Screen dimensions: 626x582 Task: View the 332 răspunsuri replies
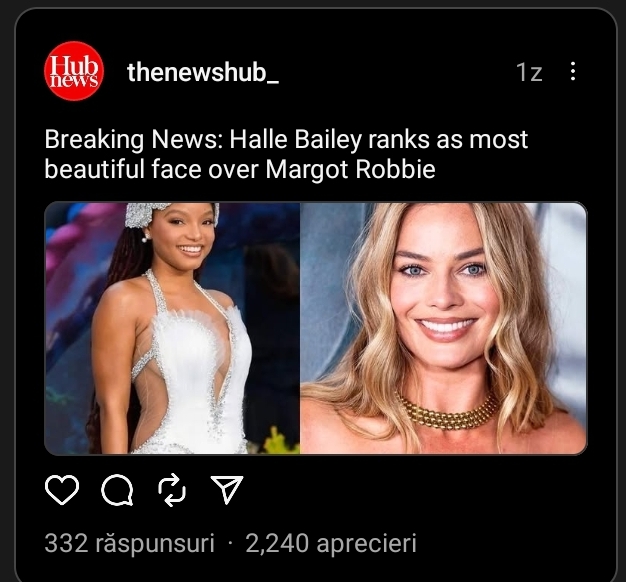[129, 543]
